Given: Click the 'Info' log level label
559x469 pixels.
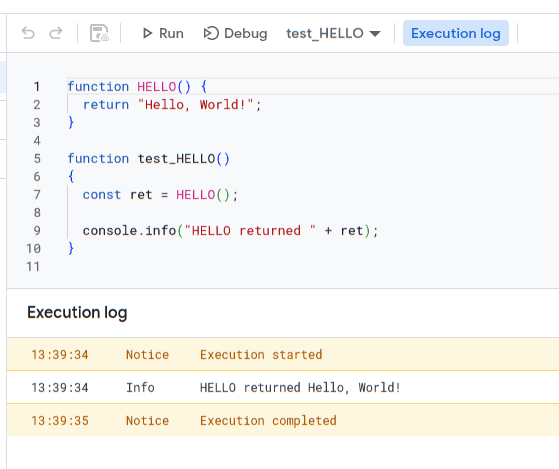Looking at the screenshot, I should coord(140,387).
